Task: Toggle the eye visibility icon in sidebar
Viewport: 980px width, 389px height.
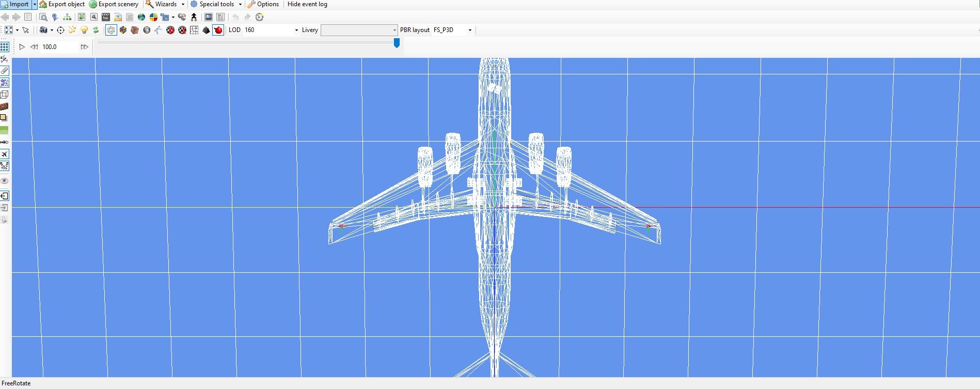Action: (x=5, y=181)
